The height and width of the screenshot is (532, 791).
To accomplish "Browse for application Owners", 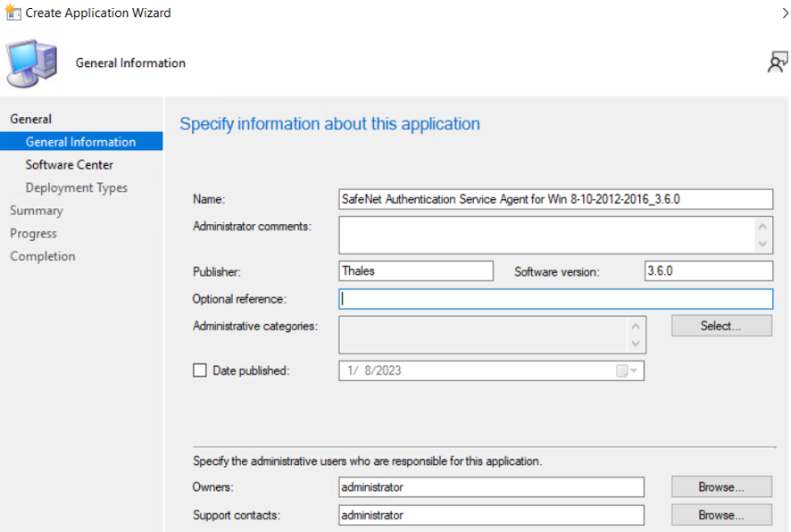I will (721, 487).
